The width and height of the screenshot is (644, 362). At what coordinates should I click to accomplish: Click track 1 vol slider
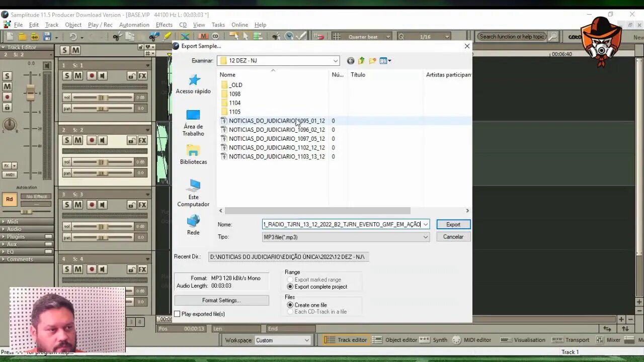pos(103,98)
